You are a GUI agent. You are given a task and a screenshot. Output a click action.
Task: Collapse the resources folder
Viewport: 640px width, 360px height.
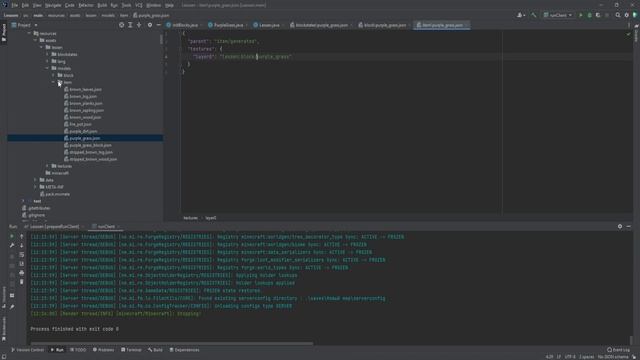(x=29, y=33)
